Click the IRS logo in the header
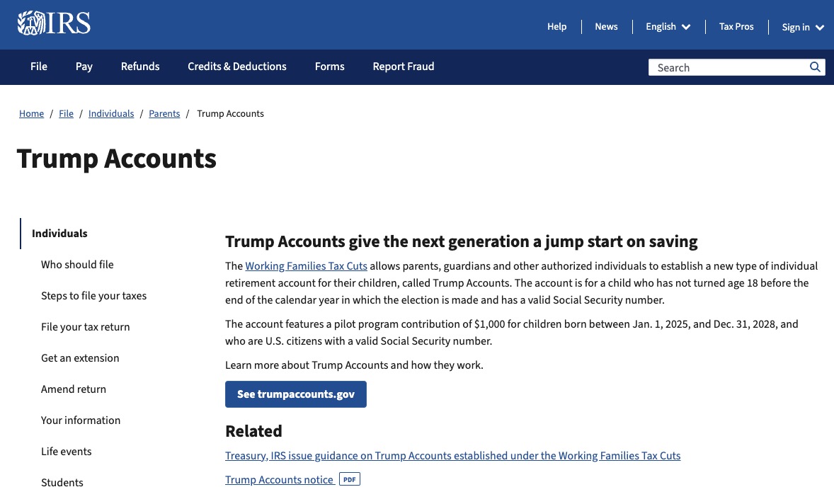This screenshot has width=834, height=504. tap(54, 24)
